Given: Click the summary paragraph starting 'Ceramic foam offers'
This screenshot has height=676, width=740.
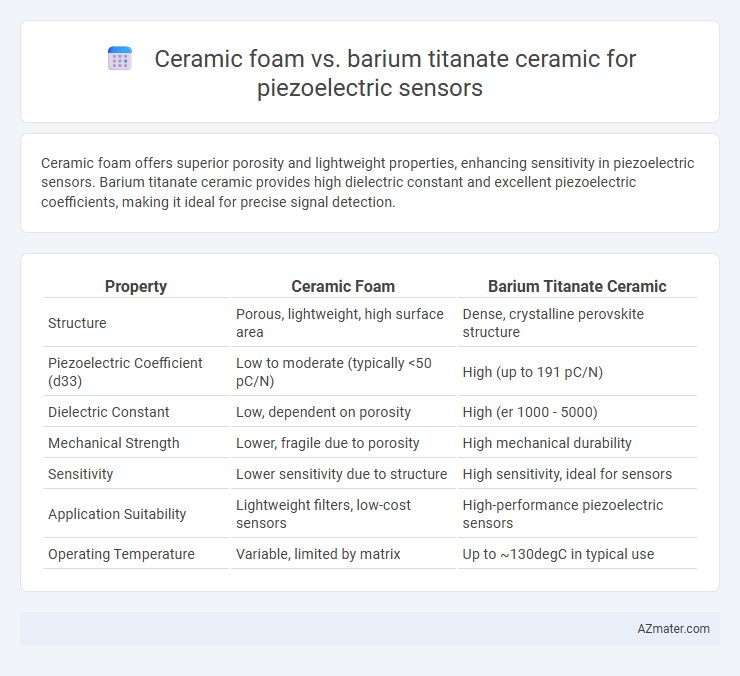Looking at the screenshot, I should tap(367, 182).
